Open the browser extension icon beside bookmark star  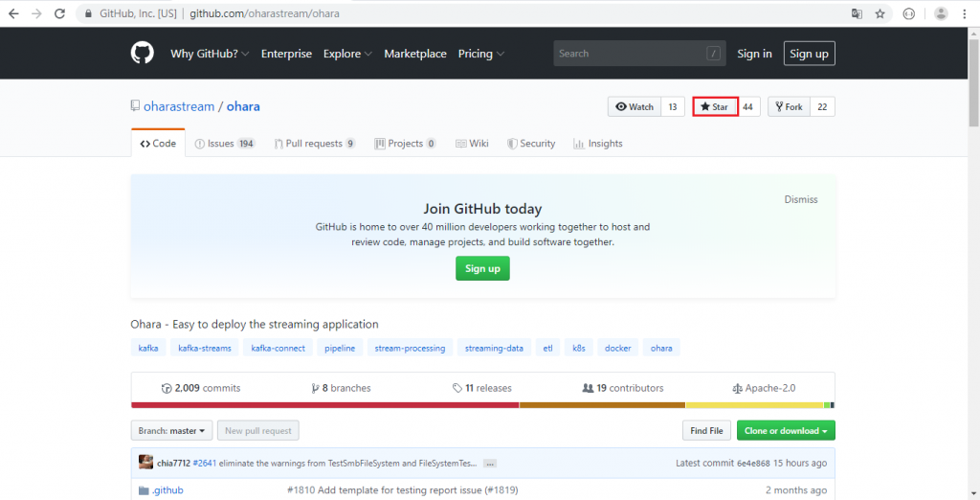pyautogui.click(x=909, y=13)
